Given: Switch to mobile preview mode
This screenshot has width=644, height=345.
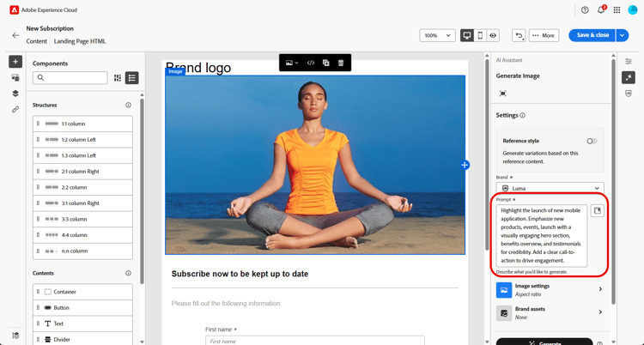Looking at the screenshot, I should [480, 35].
